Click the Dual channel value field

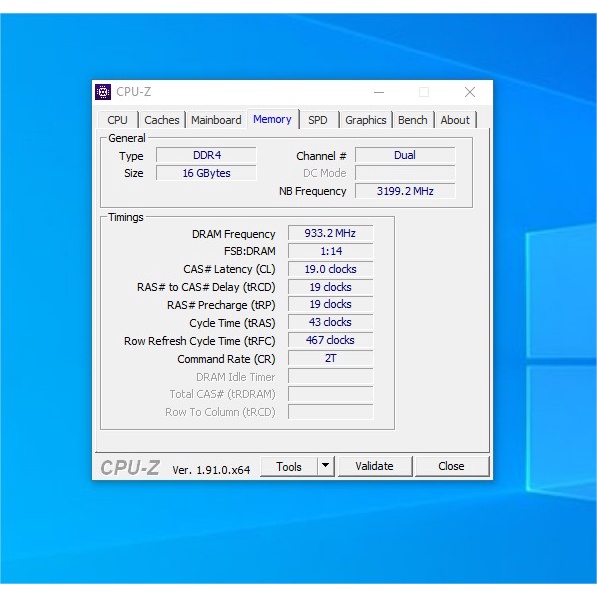405,155
